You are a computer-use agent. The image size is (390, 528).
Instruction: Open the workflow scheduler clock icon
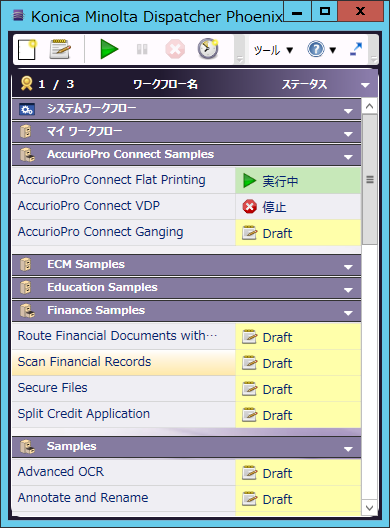tap(208, 49)
